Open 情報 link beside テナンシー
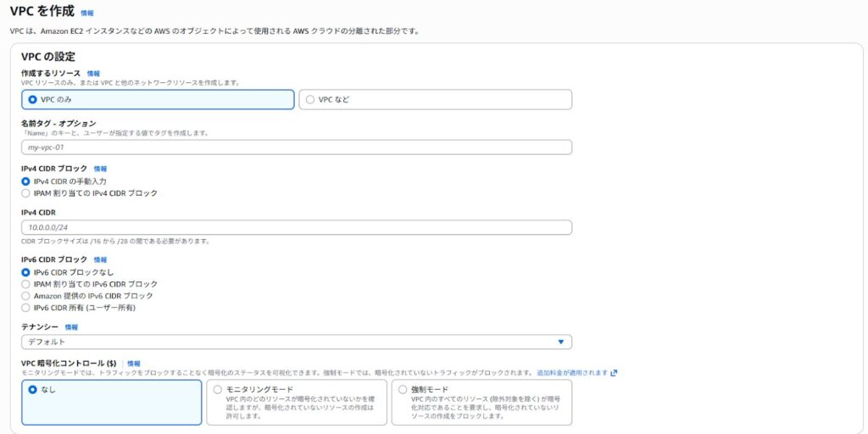 [x=71, y=327]
